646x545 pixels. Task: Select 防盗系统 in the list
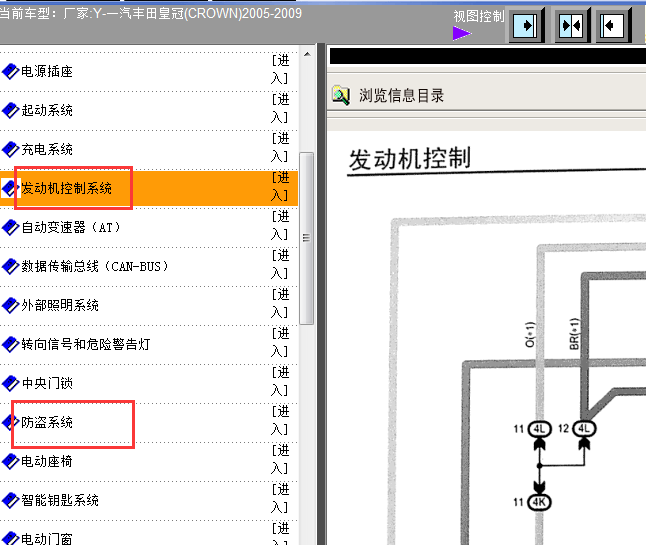47,422
